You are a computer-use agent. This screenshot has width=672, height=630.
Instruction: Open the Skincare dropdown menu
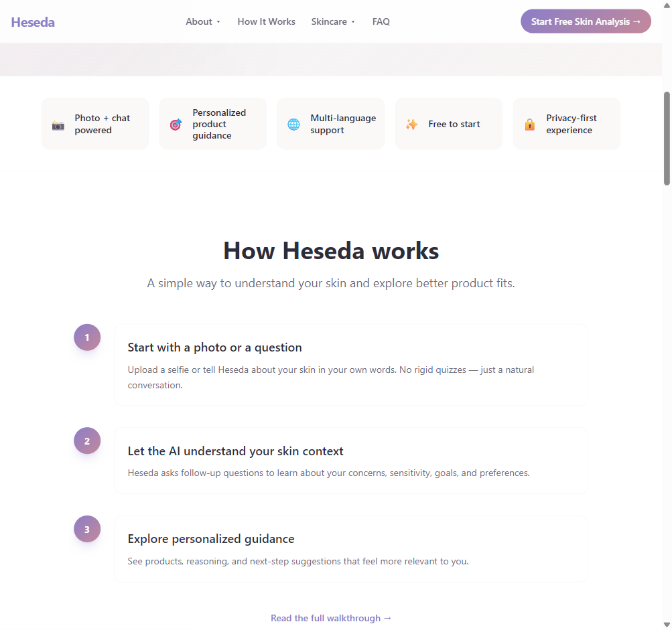(333, 21)
